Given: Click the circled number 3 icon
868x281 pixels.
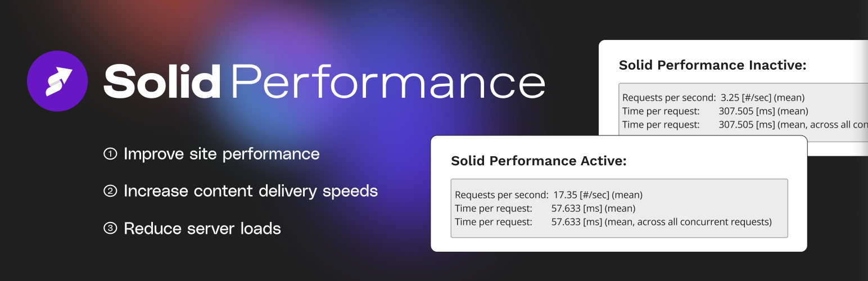Looking at the screenshot, I should tap(110, 229).
